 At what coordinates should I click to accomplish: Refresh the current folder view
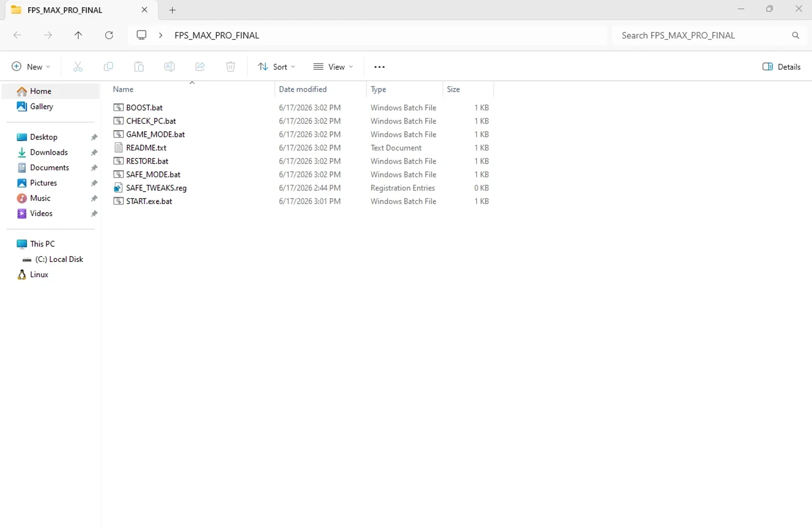109,35
